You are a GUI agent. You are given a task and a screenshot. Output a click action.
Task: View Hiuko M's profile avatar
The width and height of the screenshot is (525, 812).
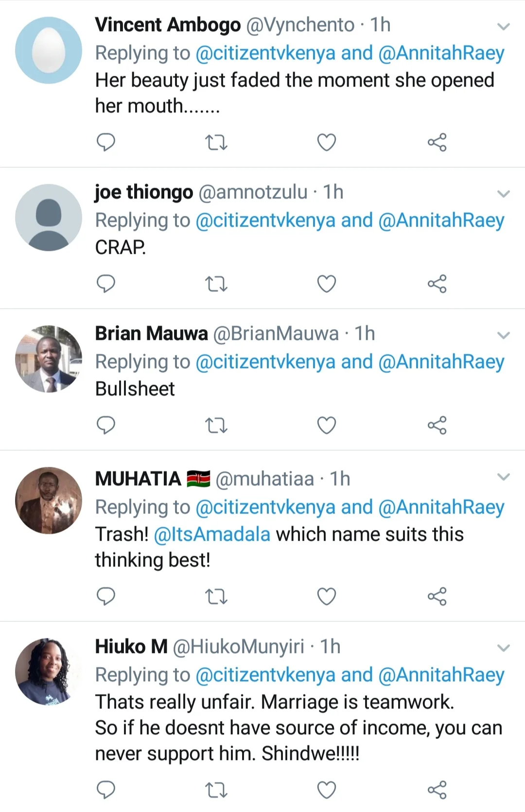(49, 671)
